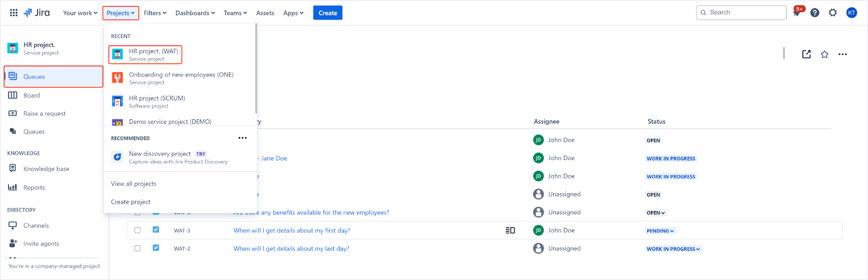Open the notifications bell icon
The height and width of the screenshot is (280, 868).
pyautogui.click(x=797, y=12)
